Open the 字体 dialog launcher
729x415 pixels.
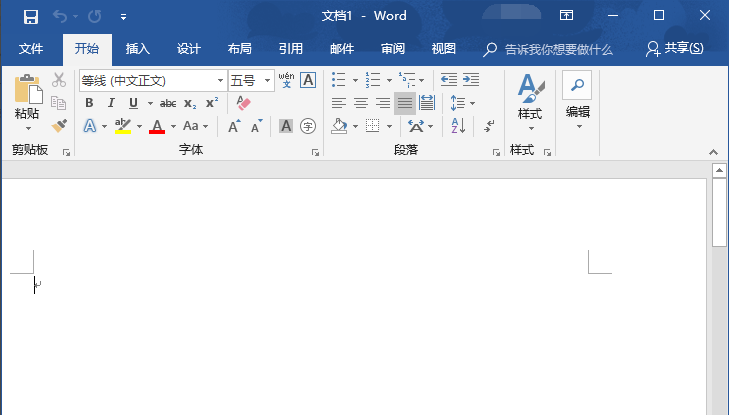point(316,152)
